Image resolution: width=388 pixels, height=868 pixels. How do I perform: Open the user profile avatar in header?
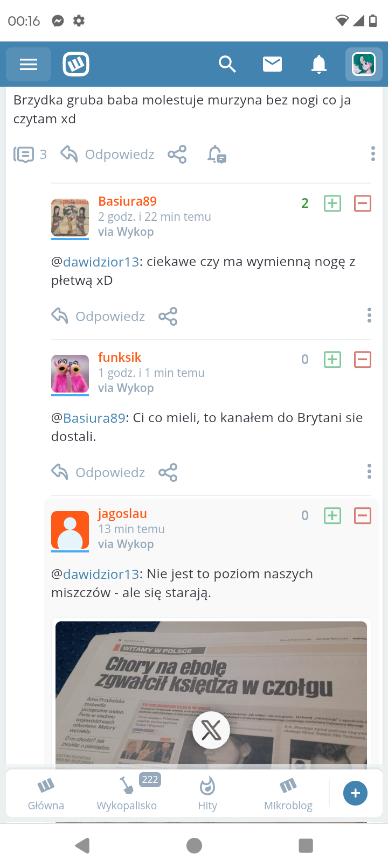coord(364,65)
